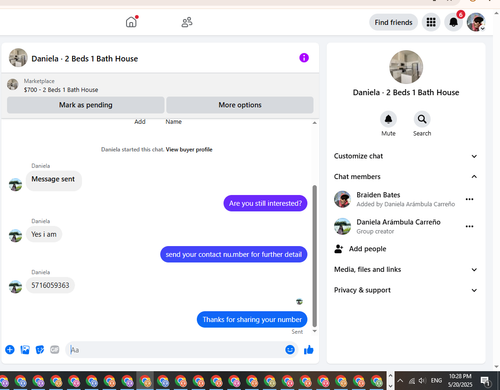Choose a GIF icon in composer
The height and width of the screenshot is (390, 500).
tap(55, 350)
